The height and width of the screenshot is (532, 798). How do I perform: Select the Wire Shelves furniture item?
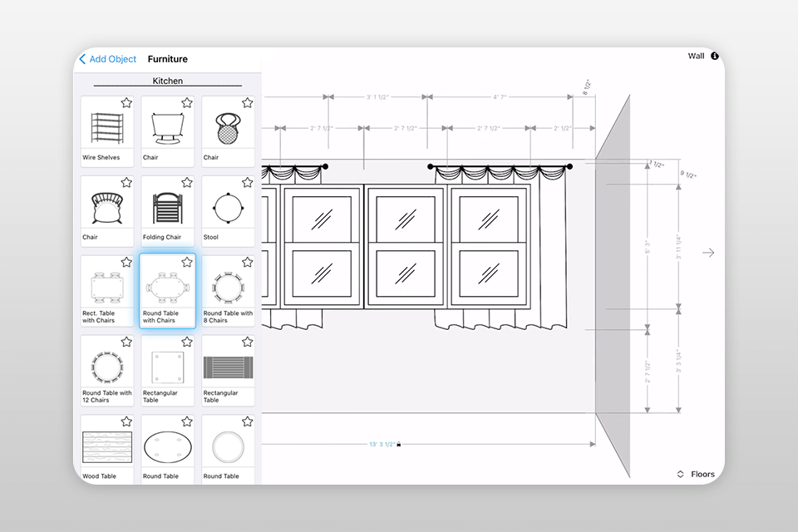point(107,131)
